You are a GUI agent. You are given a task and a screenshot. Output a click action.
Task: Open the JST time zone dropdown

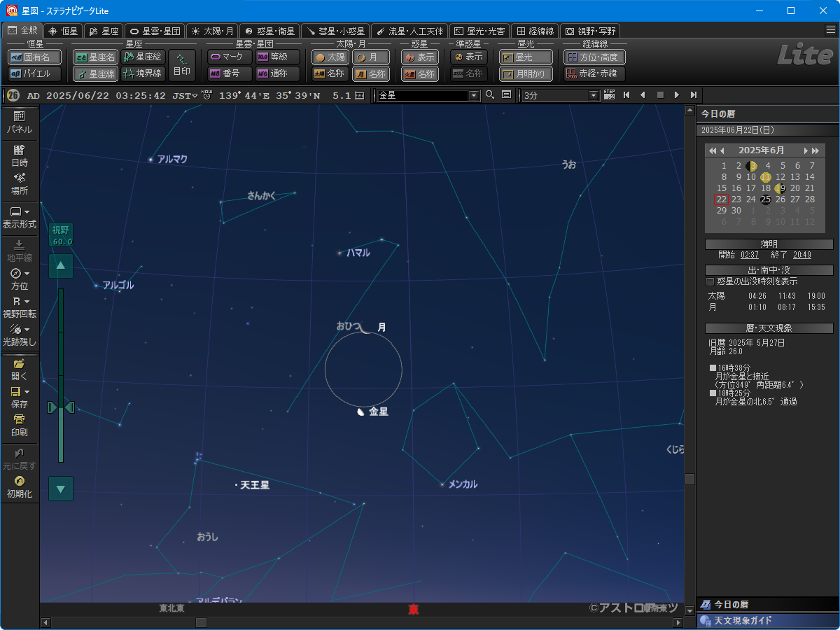[195, 96]
